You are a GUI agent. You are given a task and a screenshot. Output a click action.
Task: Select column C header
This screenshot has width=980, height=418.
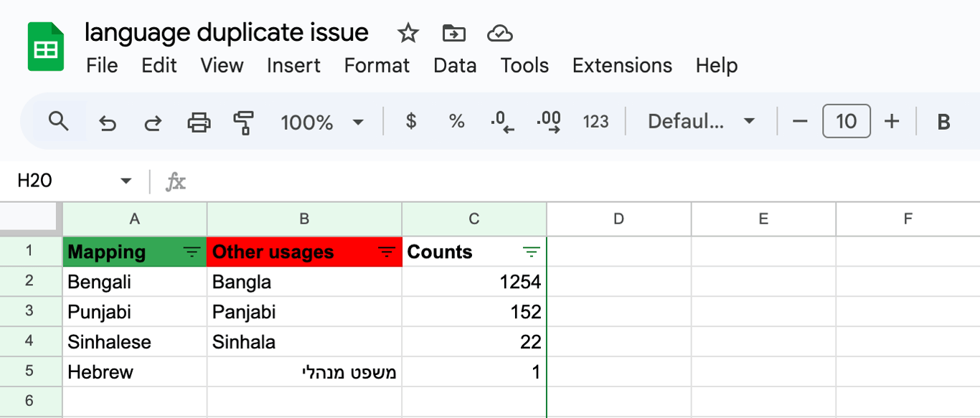point(474,219)
